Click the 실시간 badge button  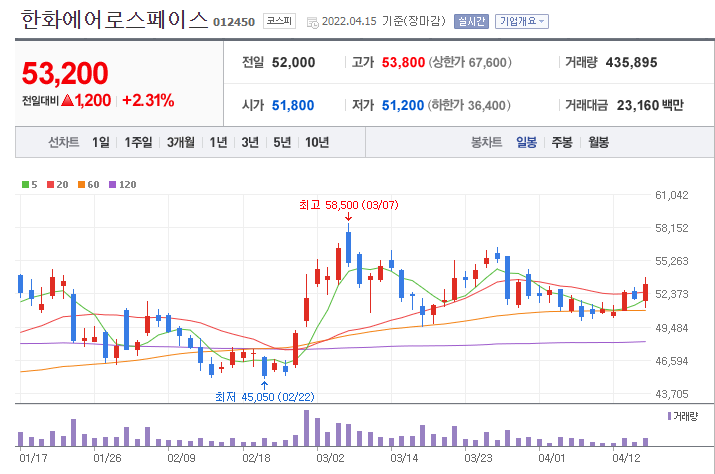(471, 21)
